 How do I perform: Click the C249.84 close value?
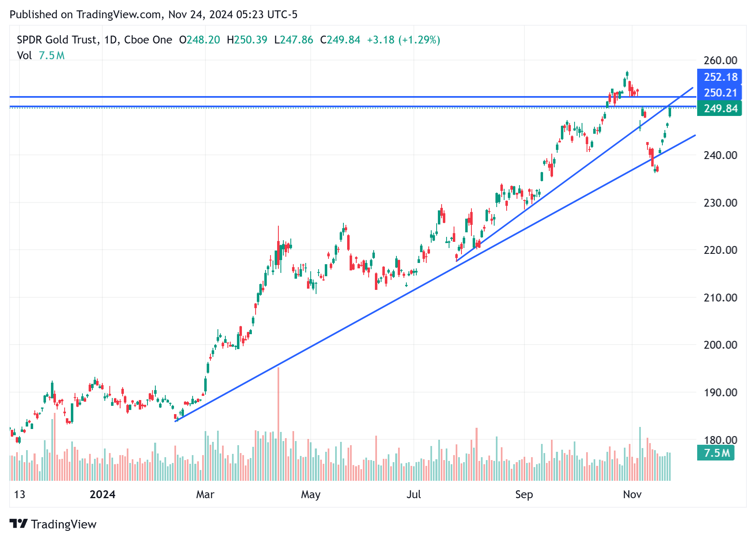(x=340, y=40)
